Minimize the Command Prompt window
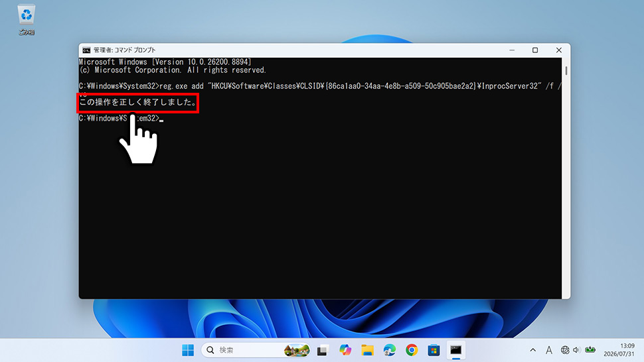The height and width of the screenshot is (362, 644). click(x=512, y=50)
